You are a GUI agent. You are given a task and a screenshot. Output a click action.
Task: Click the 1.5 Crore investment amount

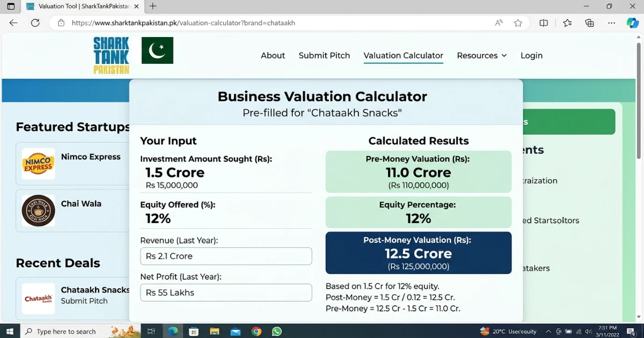175,173
